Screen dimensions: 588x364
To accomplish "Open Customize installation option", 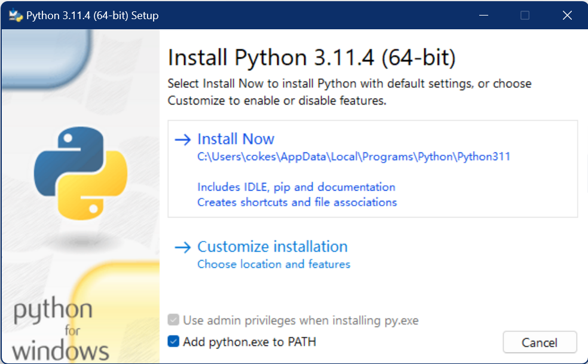I will coord(272,246).
